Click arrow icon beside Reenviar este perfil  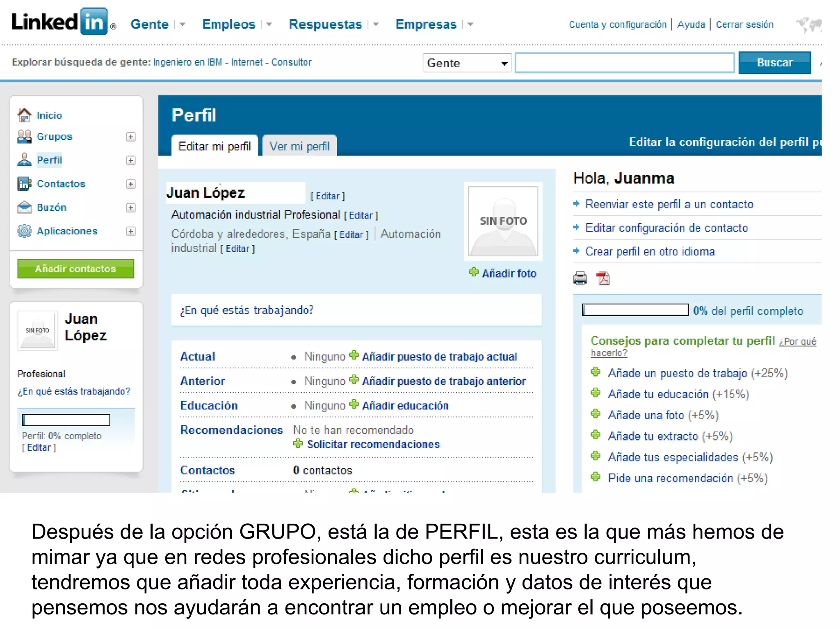[x=577, y=203]
